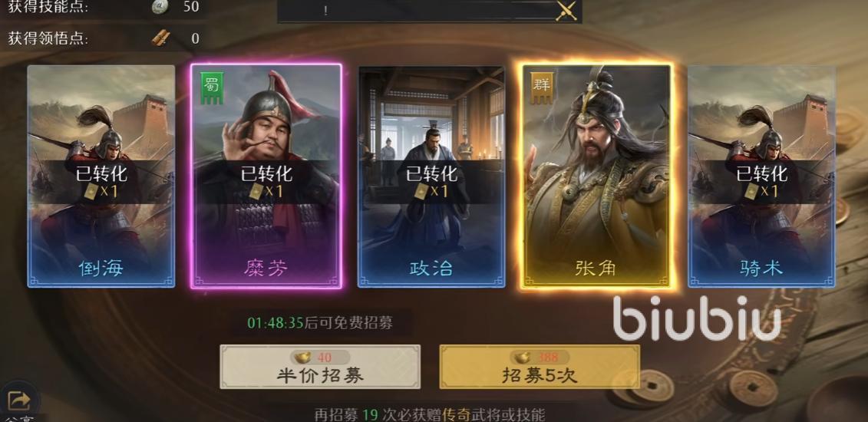Click the yellow 群 faction banner

[x=541, y=88]
